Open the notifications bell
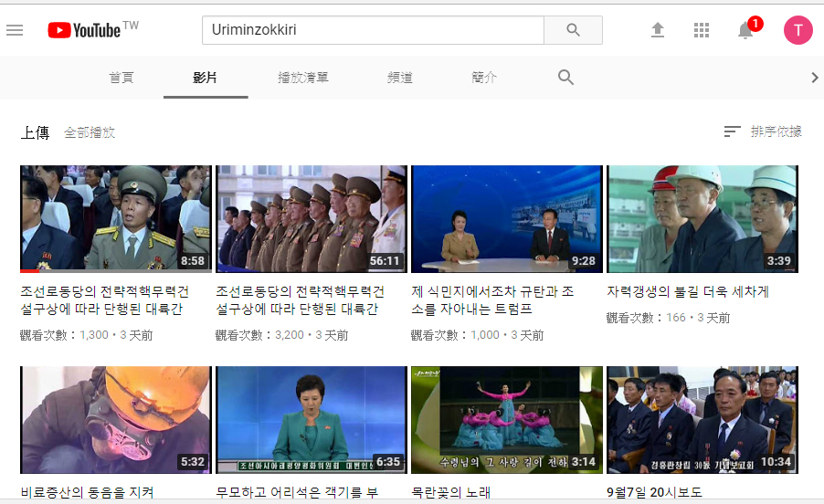 pyautogui.click(x=745, y=30)
